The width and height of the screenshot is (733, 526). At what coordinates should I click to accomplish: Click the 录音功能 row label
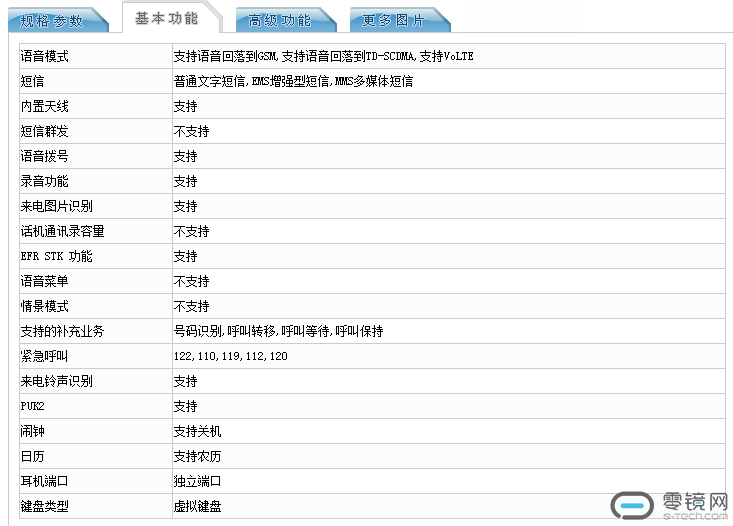click(45, 181)
